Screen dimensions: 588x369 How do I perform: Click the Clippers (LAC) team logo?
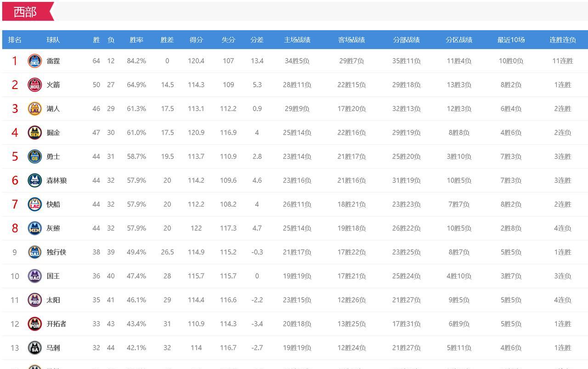click(x=35, y=204)
